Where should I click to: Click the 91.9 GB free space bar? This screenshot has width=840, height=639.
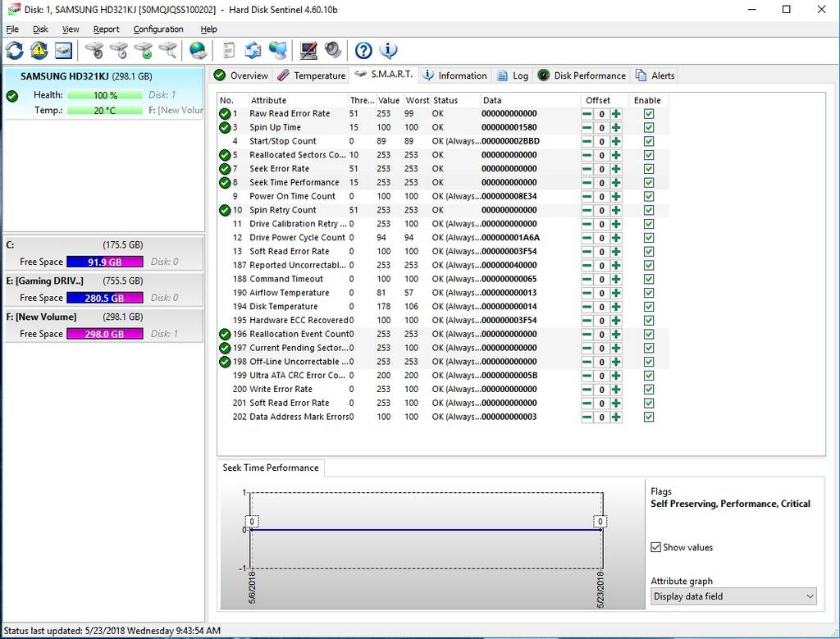[x=104, y=262]
